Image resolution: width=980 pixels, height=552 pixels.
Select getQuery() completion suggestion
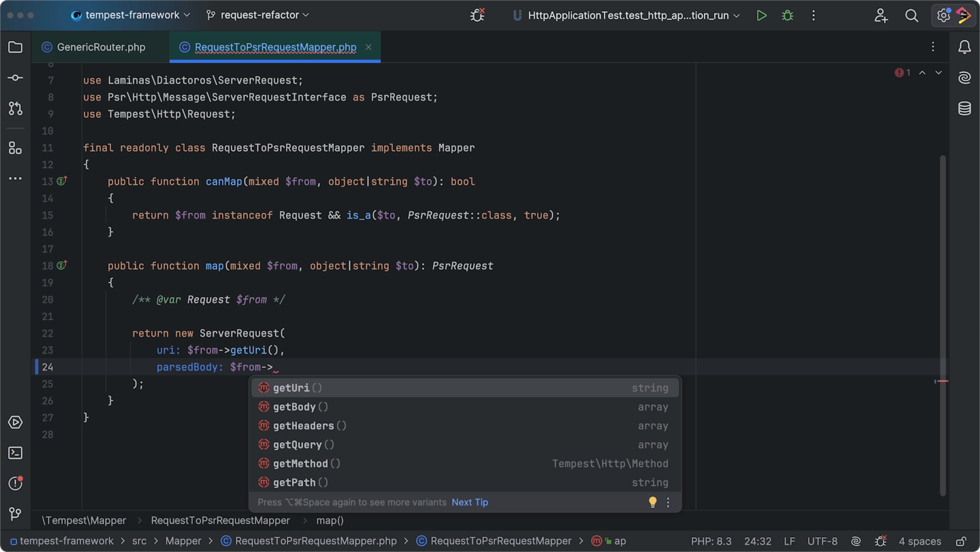(465, 444)
